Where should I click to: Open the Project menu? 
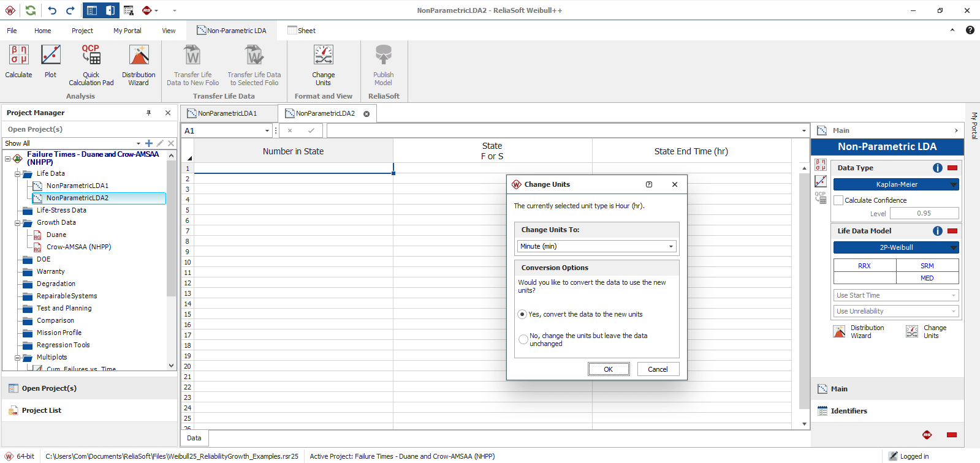point(82,31)
